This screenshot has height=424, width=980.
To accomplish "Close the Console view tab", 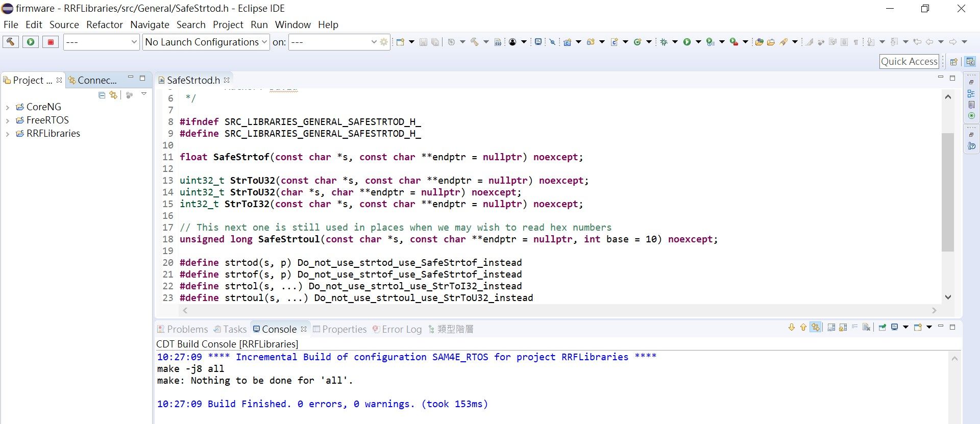I will pyautogui.click(x=304, y=329).
